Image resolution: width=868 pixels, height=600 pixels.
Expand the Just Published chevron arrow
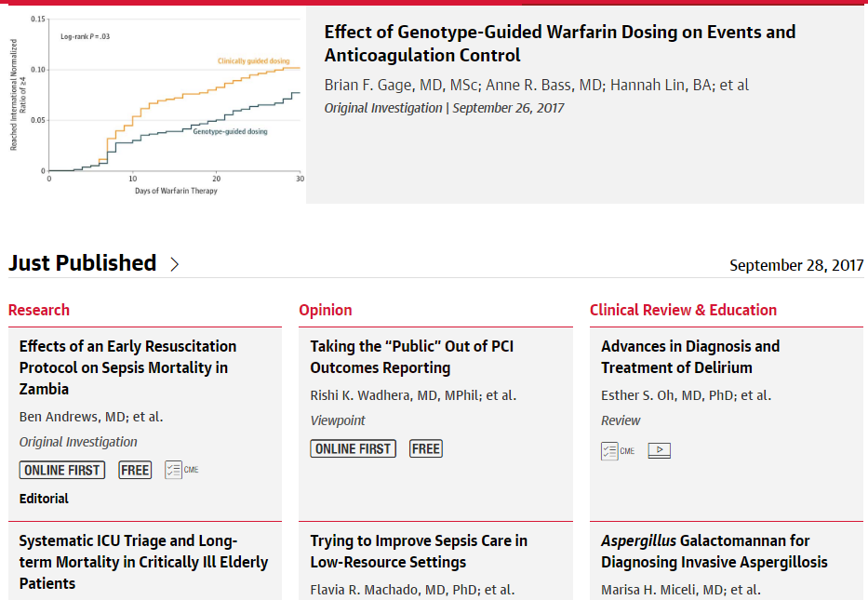tap(175, 264)
